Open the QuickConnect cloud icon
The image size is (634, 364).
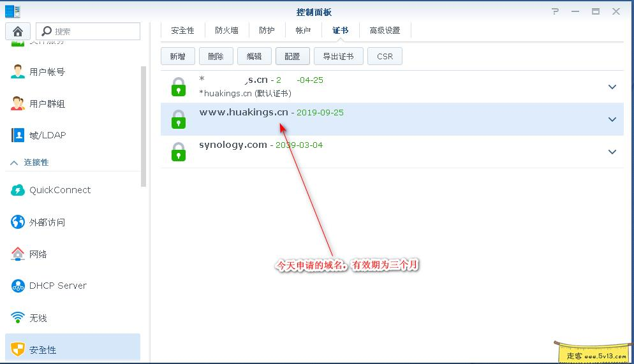pyautogui.click(x=17, y=190)
